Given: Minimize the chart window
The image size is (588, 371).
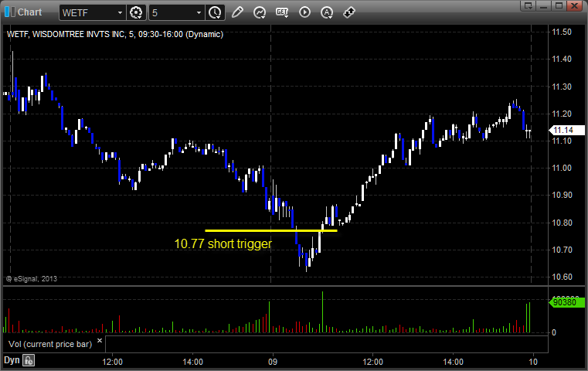Looking at the screenshot, I should [544, 5].
